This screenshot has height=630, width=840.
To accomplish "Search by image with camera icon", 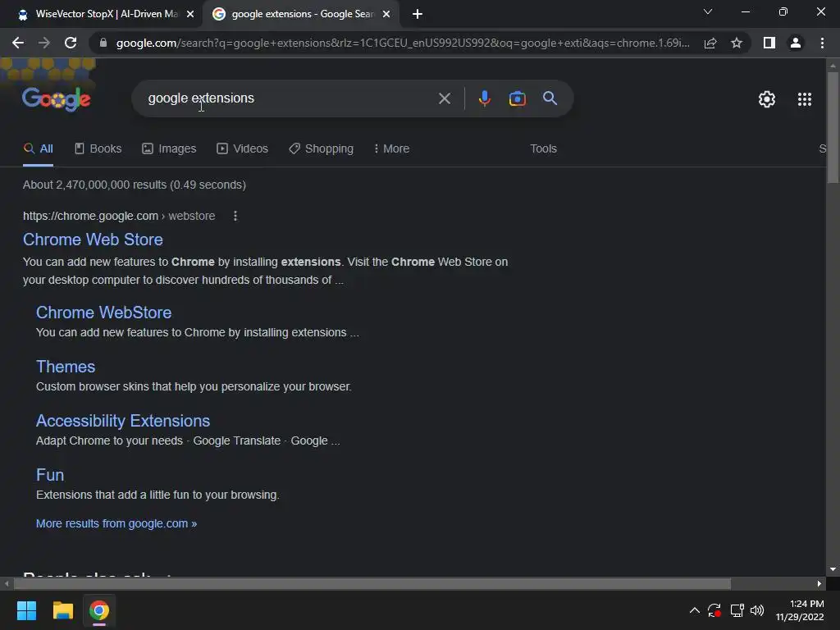I will (x=517, y=98).
